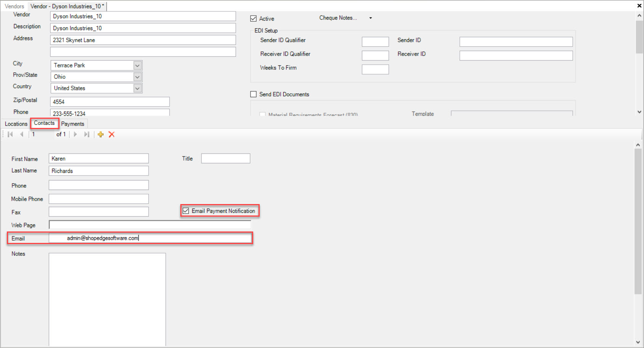
Task: Go to the next contact record
Action: click(x=75, y=134)
